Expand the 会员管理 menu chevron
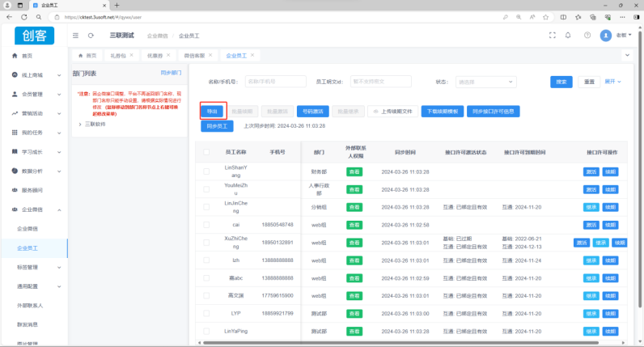The image size is (644, 347). coord(59,95)
